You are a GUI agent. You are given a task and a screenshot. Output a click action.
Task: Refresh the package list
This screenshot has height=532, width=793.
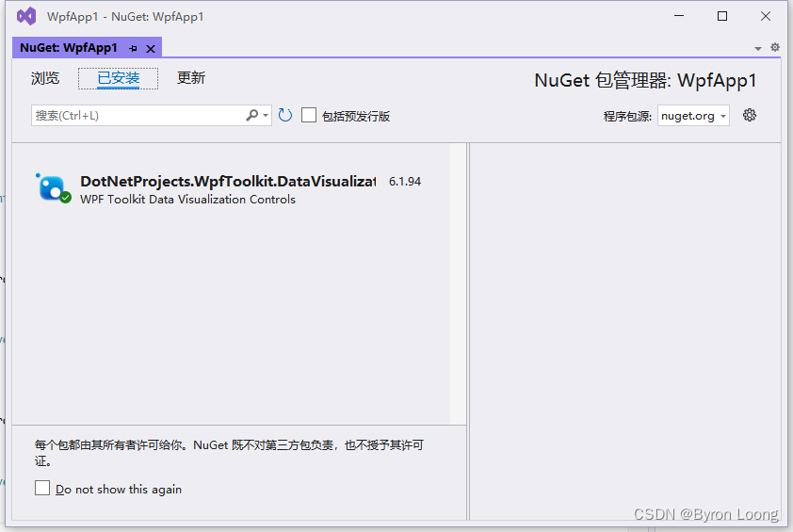click(285, 115)
